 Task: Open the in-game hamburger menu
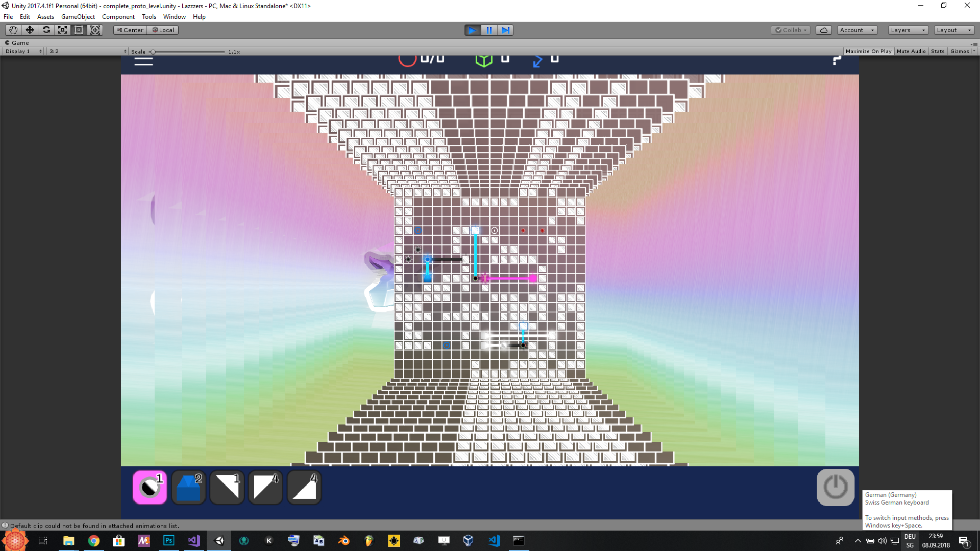tap(143, 61)
